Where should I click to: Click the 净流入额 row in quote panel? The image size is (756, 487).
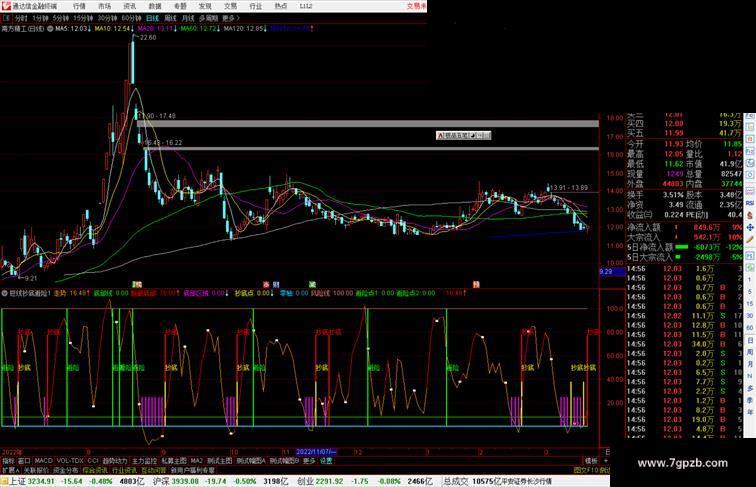[x=685, y=227]
